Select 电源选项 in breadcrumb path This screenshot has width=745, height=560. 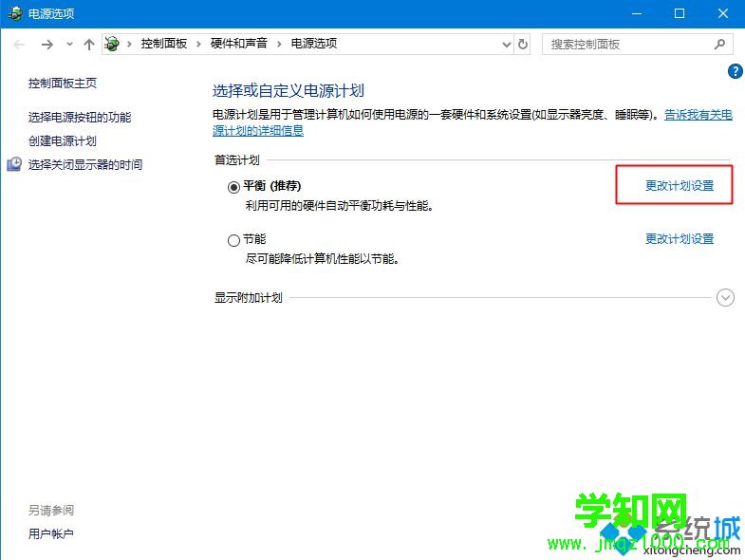[313, 44]
